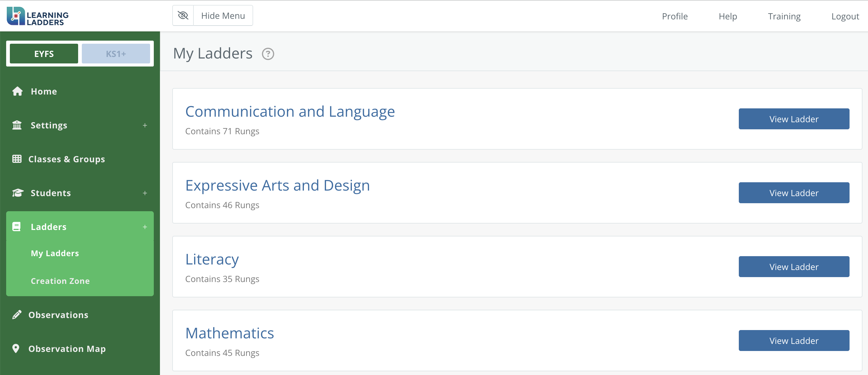Screen dimensions: 868x375
Task: View the Communication and Language ladder
Action: click(794, 119)
